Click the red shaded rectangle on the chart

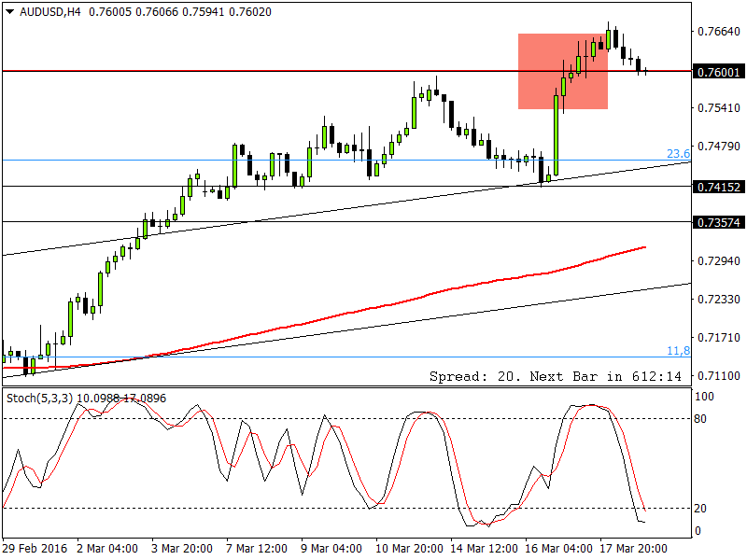point(563,72)
